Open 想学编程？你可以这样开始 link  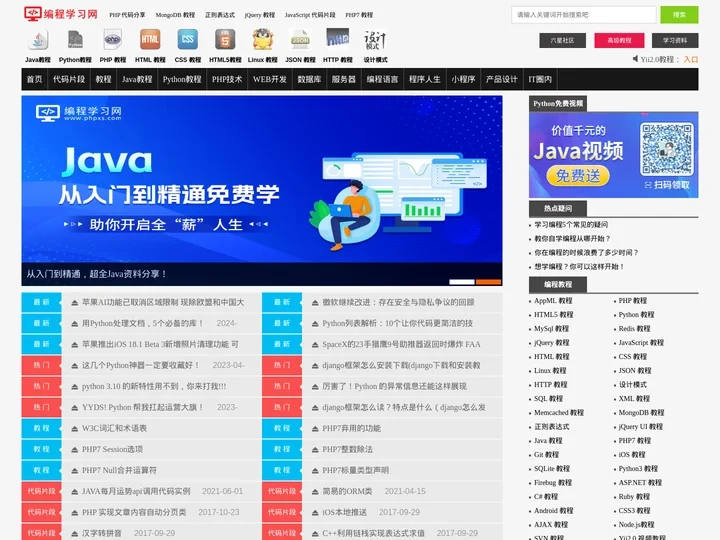(x=579, y=266)
